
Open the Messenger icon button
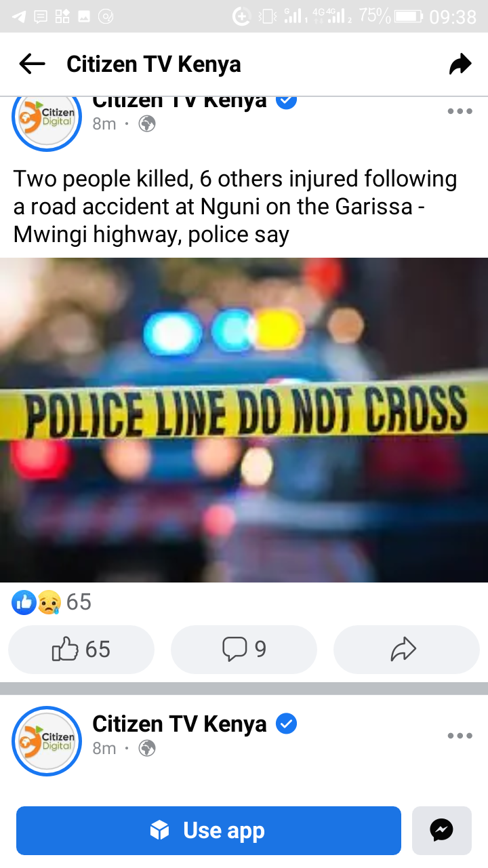pos(441,830)
